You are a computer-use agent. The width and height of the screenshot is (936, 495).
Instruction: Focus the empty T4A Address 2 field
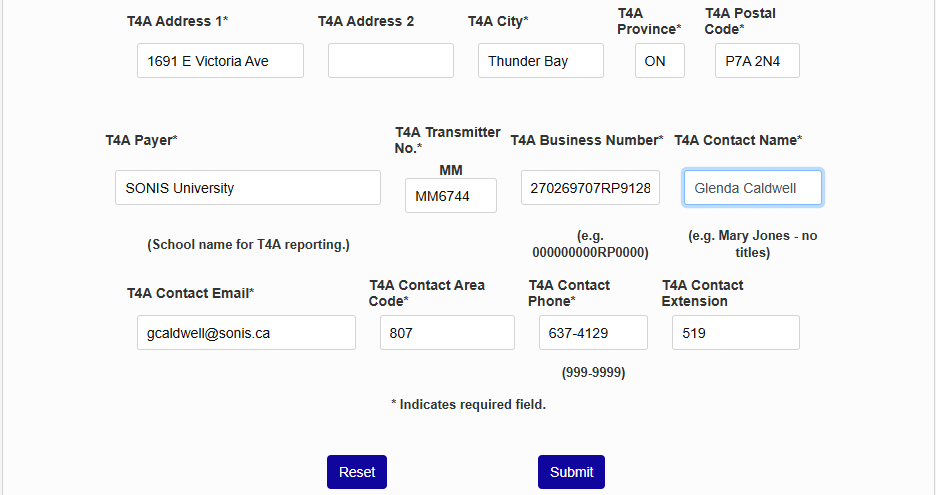click(x=390, y=61)
